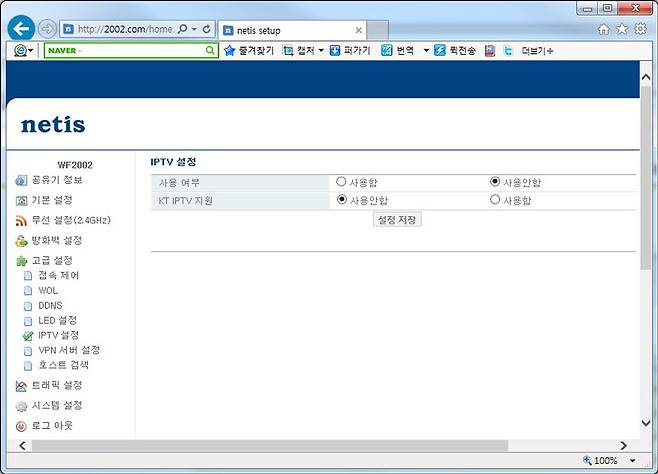The height and width of the screenshot is (474, 658).
Task: Open browser tools gear icon
Action: coord(640,29)
